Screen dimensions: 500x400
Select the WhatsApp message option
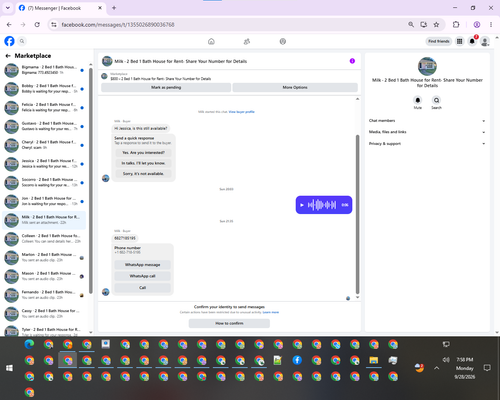(143, 265)
